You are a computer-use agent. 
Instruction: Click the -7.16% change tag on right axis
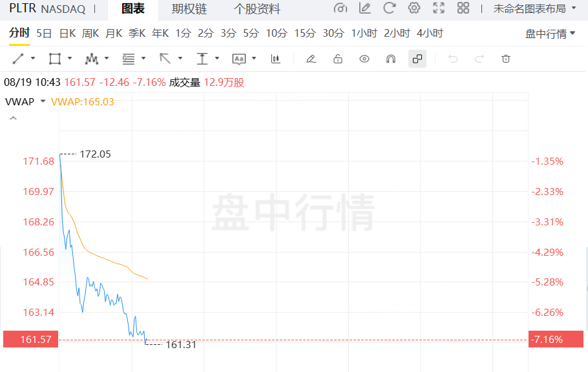click(556, 339)
